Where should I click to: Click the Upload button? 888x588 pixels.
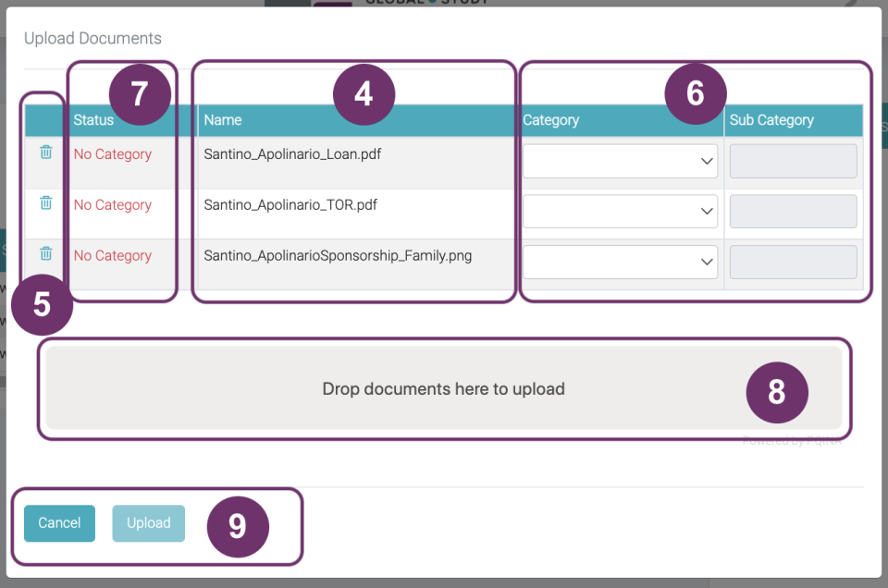pos(148,523)
